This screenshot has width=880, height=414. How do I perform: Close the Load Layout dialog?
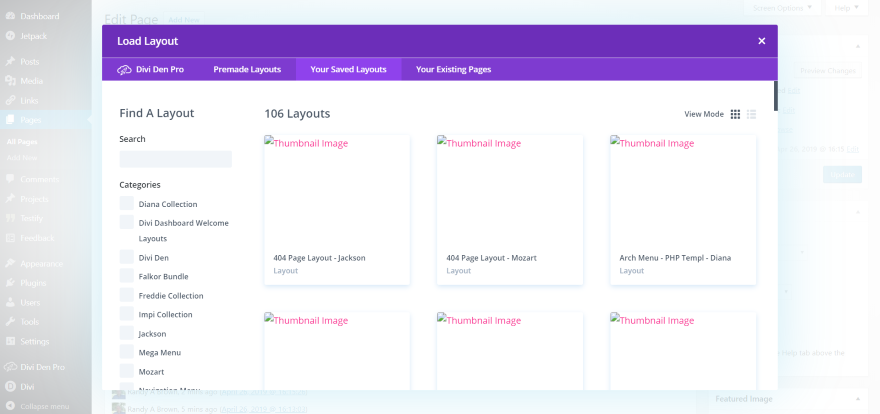click(762, 41)
